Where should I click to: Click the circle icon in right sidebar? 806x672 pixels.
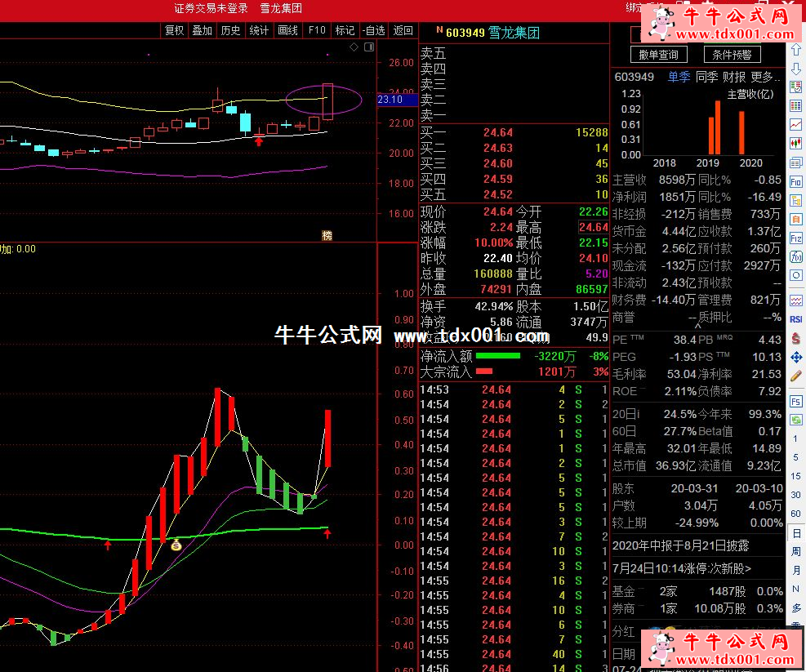[795, 275]
